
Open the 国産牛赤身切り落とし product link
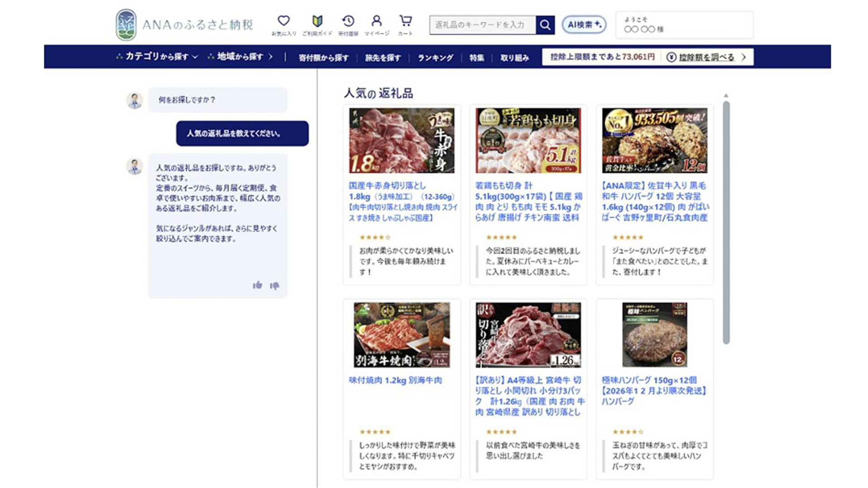(403, 202)
